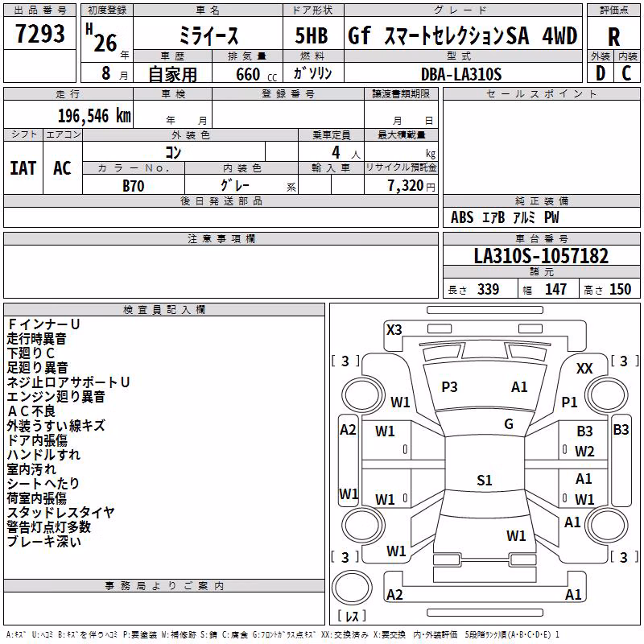Select inspector note スタッドレスタイヤ

pos(61,513)
